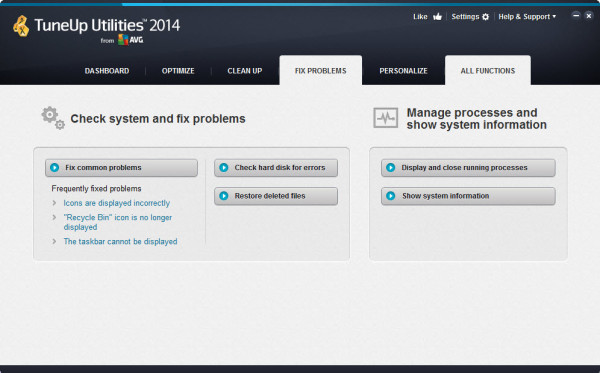
Task: Minimize the TuneUp Utilities window
Action: coord(576,15)
